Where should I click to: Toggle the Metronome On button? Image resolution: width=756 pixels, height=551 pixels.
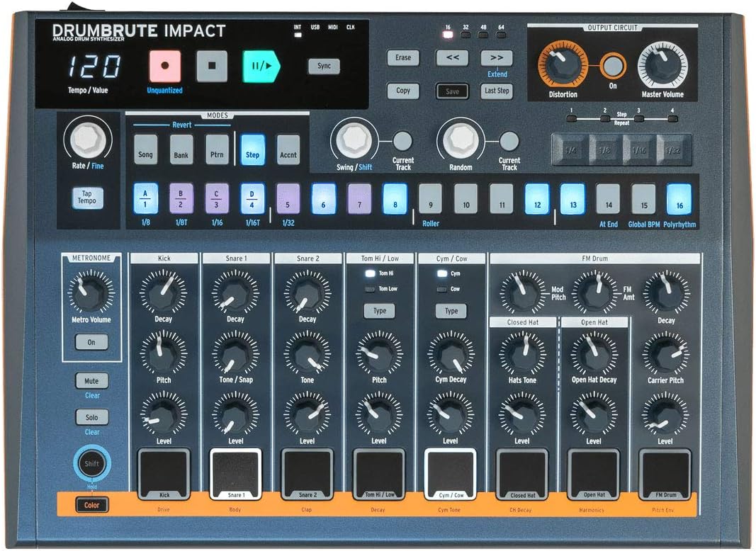click(91, 342)
